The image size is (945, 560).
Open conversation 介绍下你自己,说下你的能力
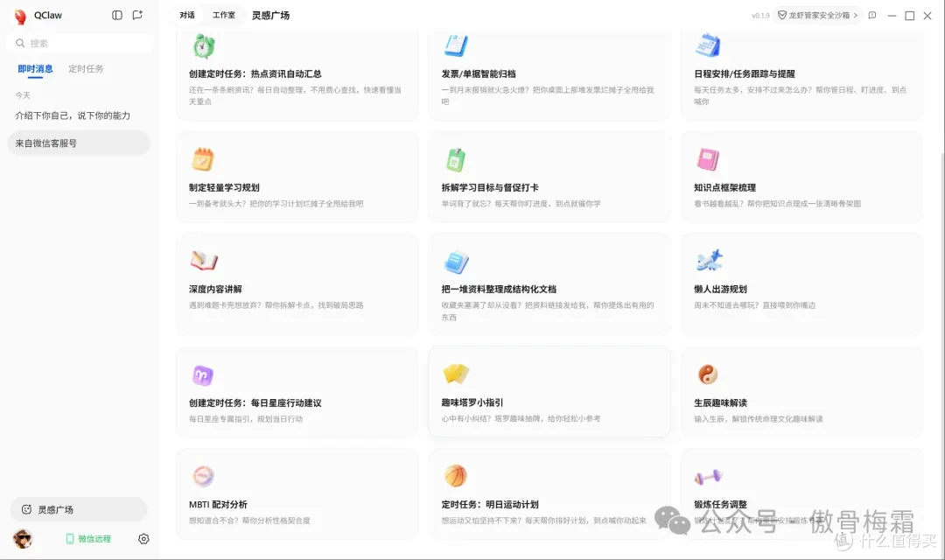pos(73,115)
